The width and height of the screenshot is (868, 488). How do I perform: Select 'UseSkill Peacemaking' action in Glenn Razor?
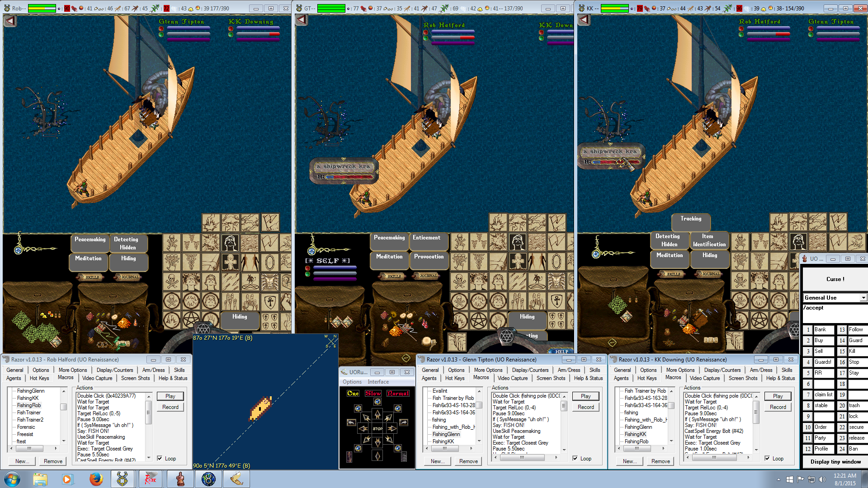516,431
